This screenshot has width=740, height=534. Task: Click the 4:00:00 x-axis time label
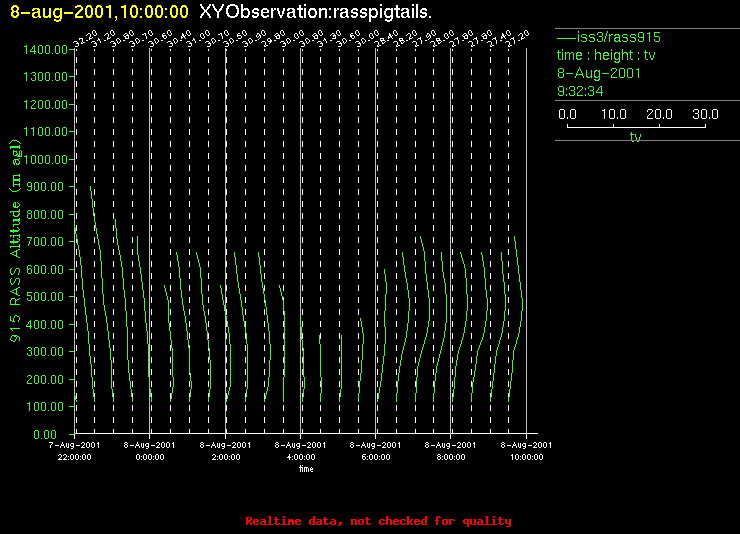click(301, 457)
